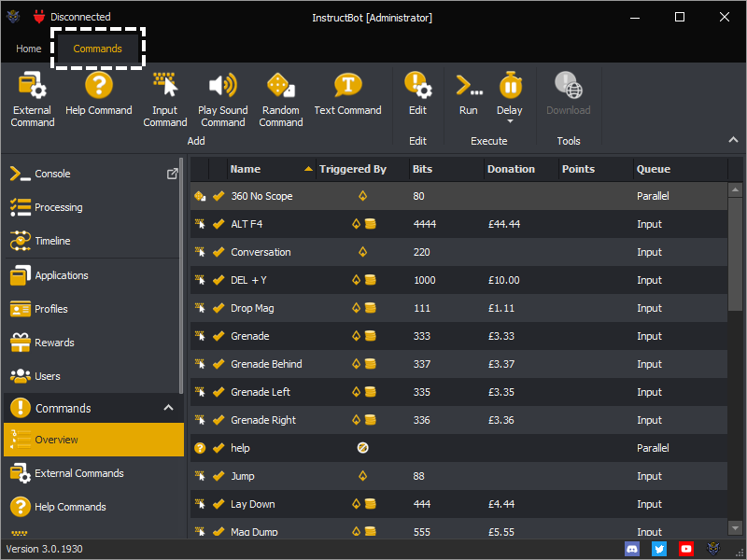Collapse the ribbon with the chevron

(733, 140)
